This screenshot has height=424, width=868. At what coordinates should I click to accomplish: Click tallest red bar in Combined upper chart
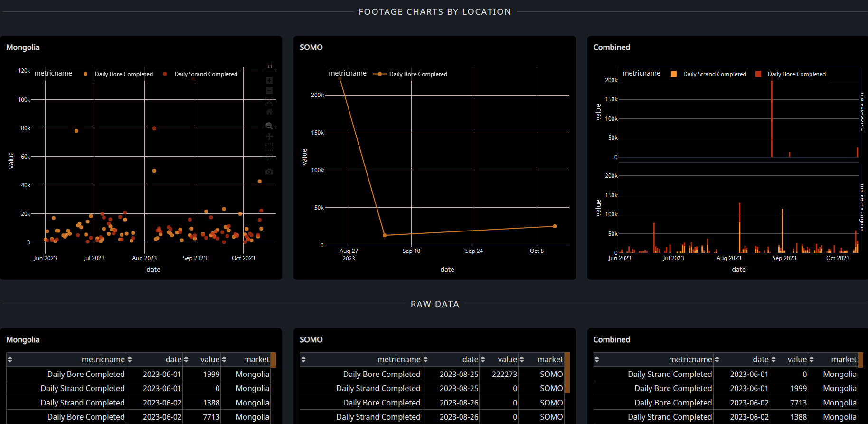772,119
